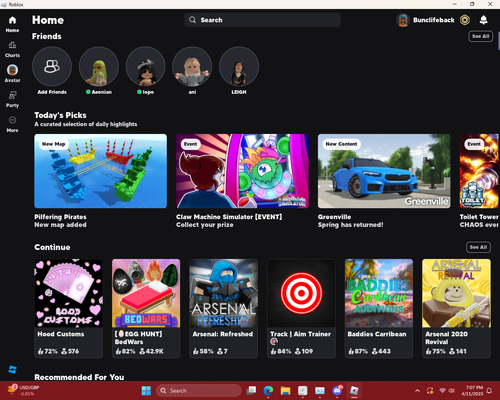Open friend LEIGH's avatar
This screenshot has width=500, height=400.
[239, 66]
